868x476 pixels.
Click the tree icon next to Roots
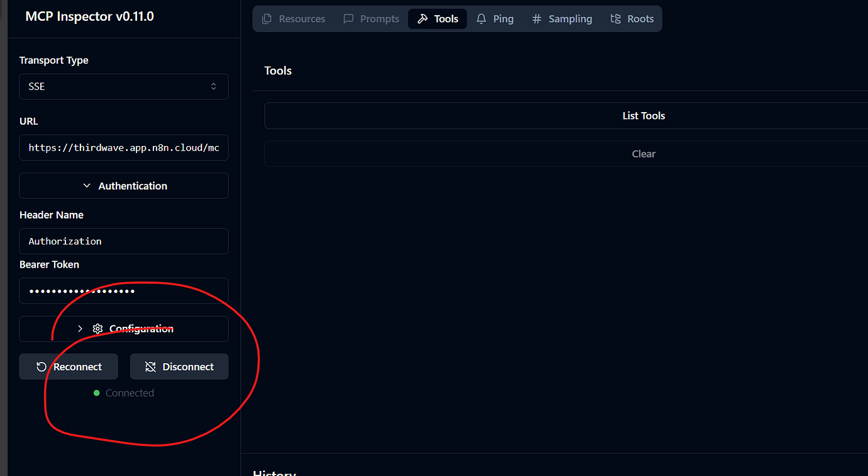615,18
